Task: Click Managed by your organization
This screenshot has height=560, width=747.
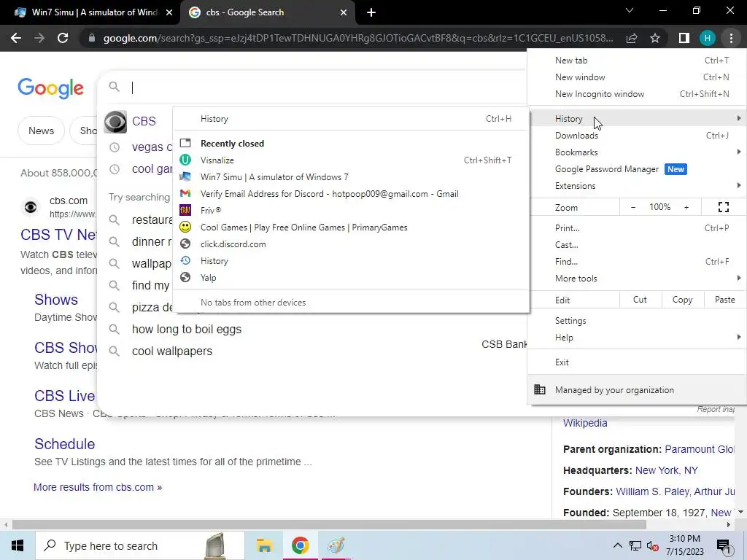Action: pyautogui.click(x=637, y=389)
